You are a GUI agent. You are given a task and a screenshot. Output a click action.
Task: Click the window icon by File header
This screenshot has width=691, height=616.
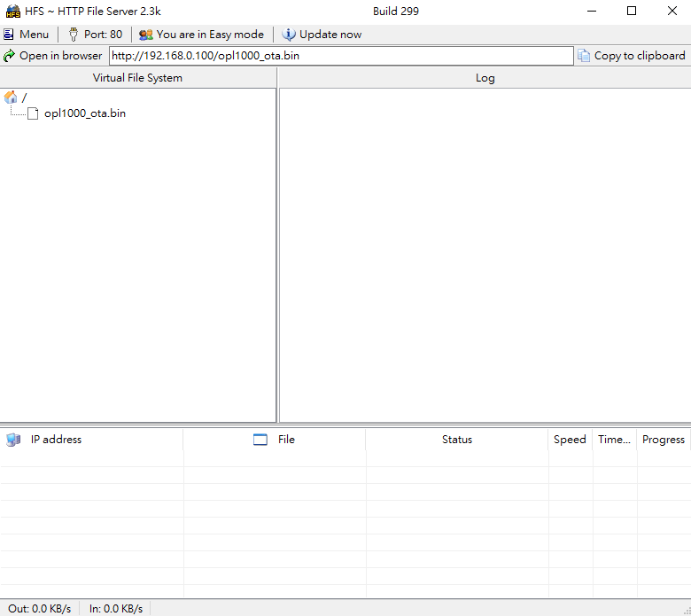point(260,440)
